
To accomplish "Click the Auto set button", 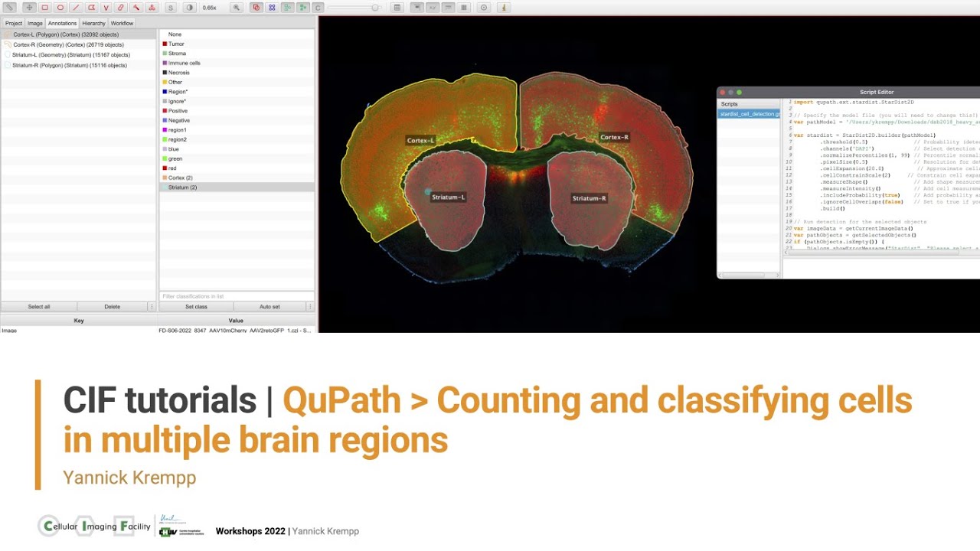I will click(x=269, y=307).
